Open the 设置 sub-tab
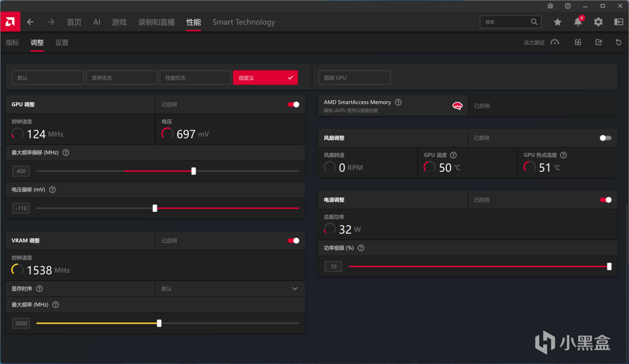 (62, 43)
